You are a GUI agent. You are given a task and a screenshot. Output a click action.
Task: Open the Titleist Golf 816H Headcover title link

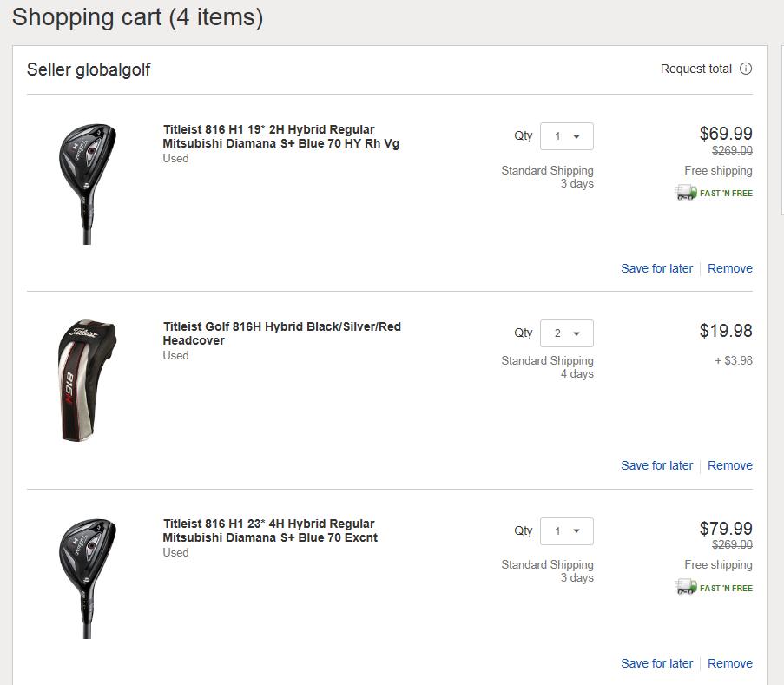point(281,334)
